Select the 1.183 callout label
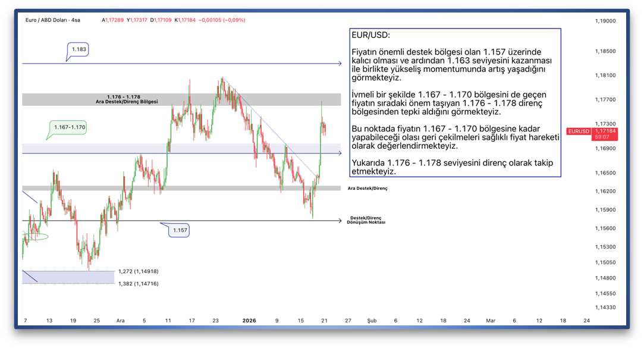The image size is (644, 348). [x=78, y=49]
